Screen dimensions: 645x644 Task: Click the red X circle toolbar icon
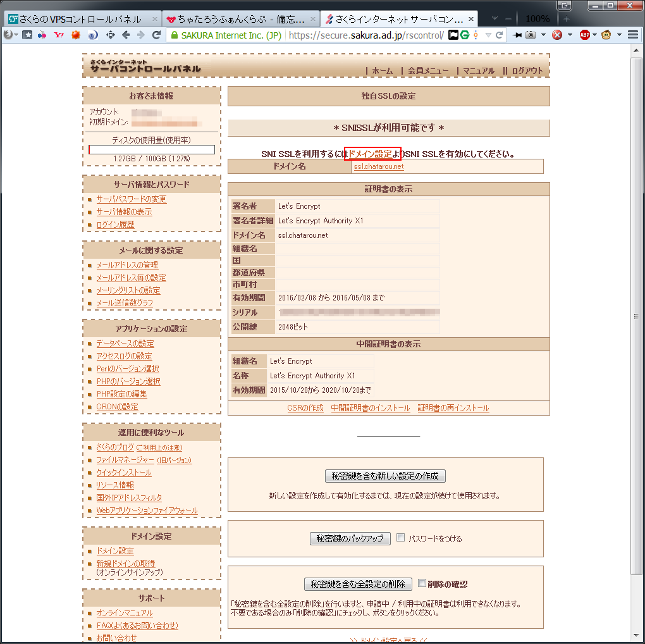(x=557, y=35)
